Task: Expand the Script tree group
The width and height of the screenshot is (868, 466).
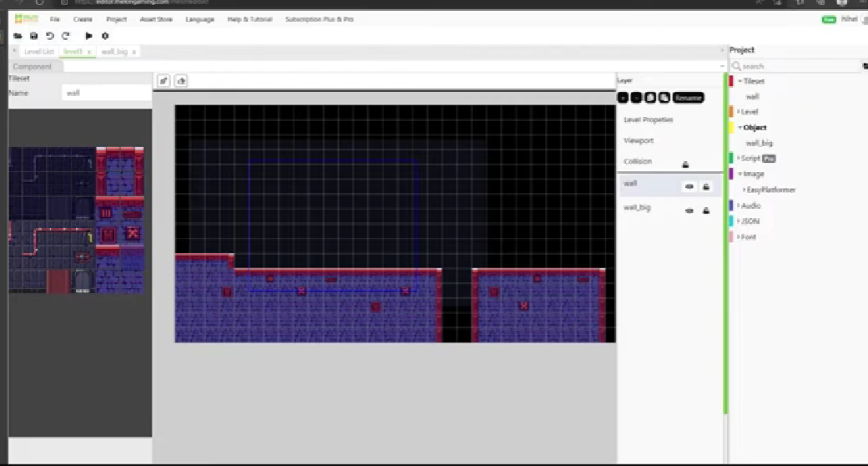Action: point(739,159)
